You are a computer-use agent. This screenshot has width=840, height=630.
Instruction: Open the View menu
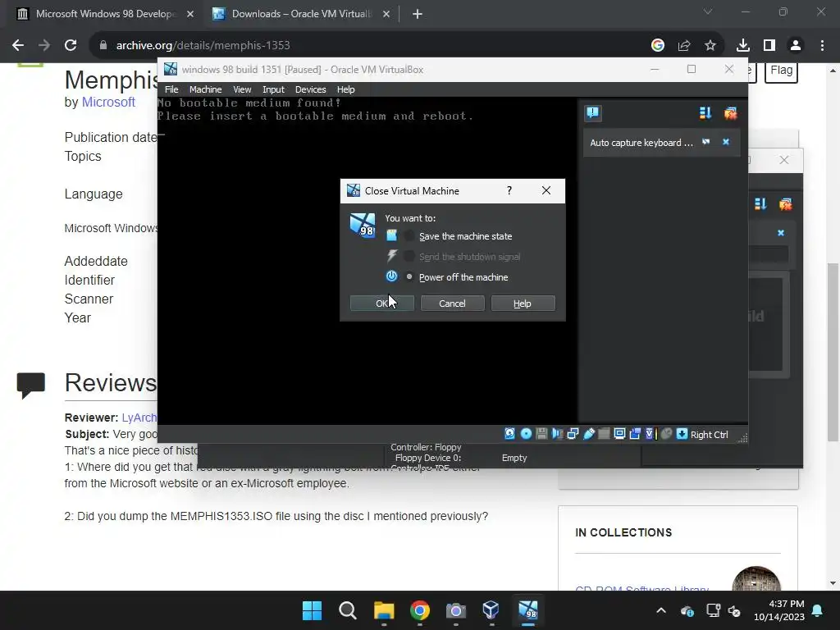(x=242, y=89)
